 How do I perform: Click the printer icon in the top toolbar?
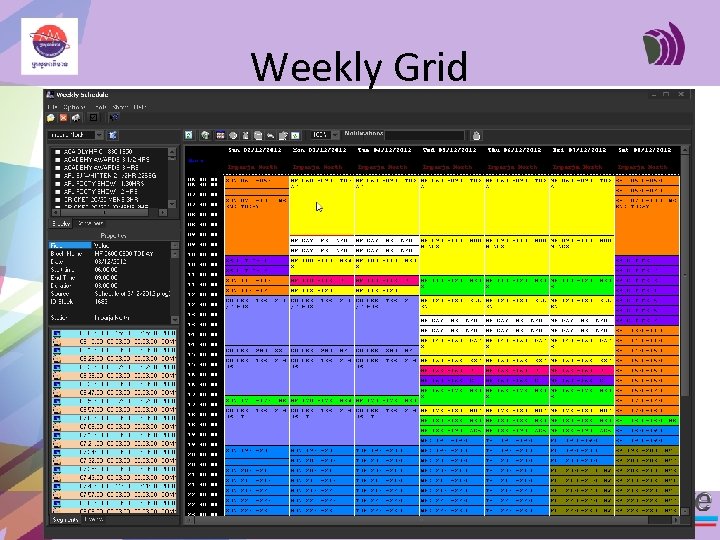click(76, 118)
